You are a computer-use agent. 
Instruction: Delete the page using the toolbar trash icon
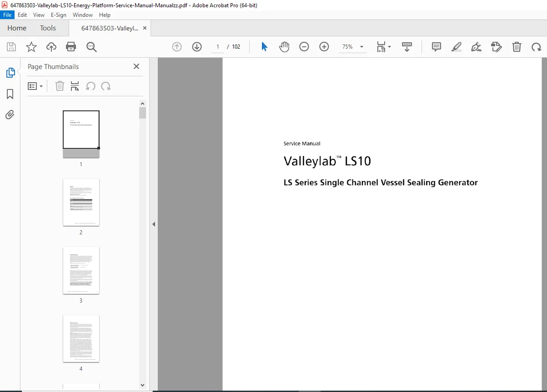pyautogui.click(x=517, y=47)
